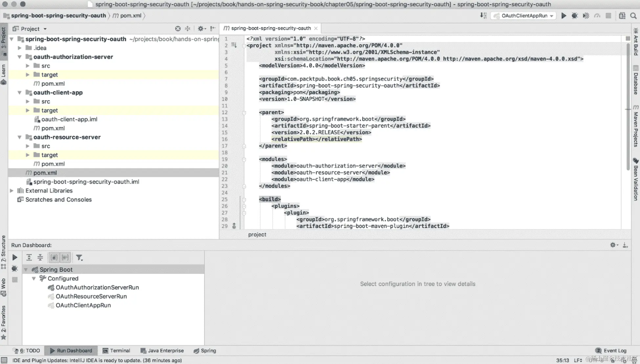
Task: Toggle group-by-type button in Run Dashboard
Action: (x=54, y=258)
